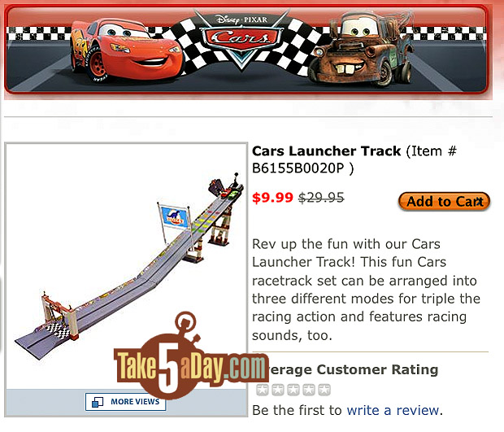Select the fifth rating star
This screenshot has height=432, width=504.
click(324, 390)
